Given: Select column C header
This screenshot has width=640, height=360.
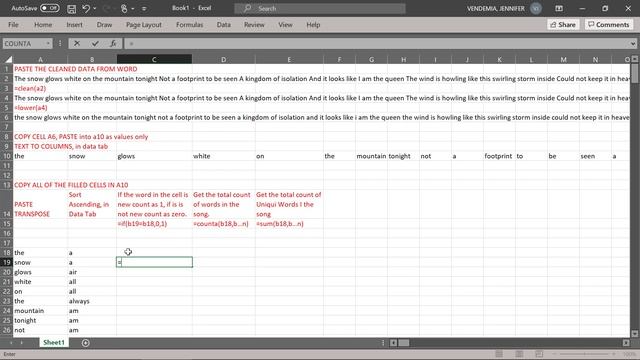Looking at the screenshot, I should [154, 60].
